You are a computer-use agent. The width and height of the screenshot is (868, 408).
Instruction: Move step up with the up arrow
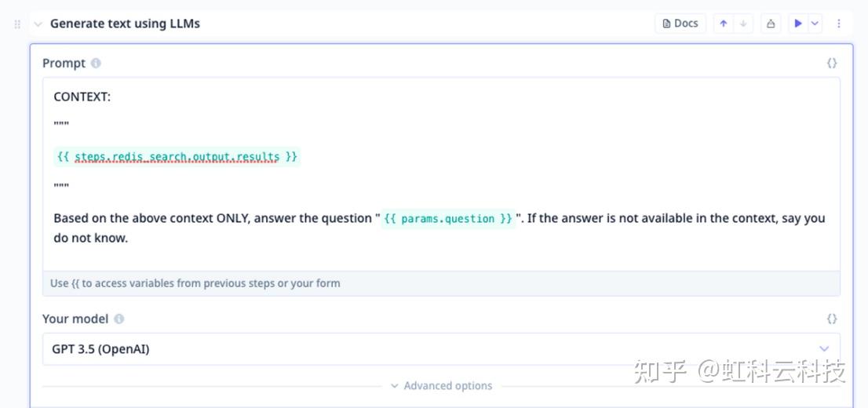pos(724,24)
